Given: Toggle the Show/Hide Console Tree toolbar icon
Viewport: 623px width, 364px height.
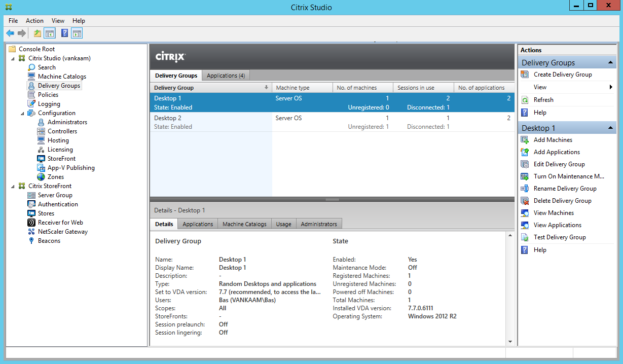Looking at the screenshot, I should [x=50, y=33].
